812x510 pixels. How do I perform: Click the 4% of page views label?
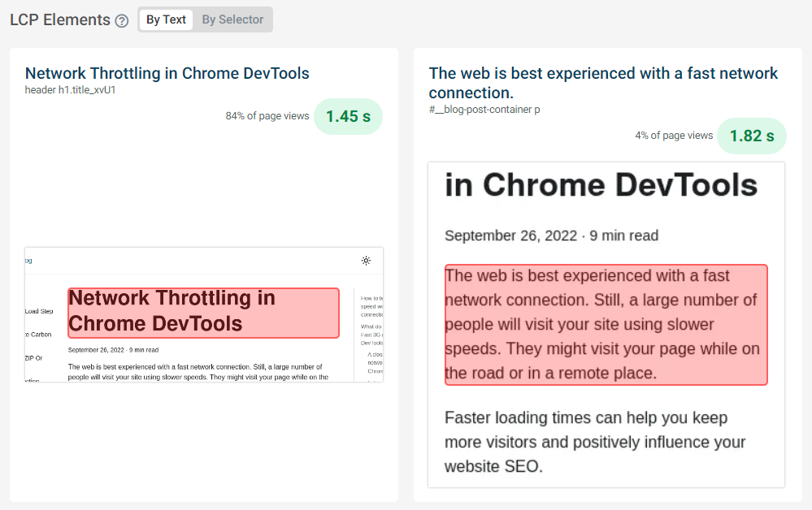[675, 136]
